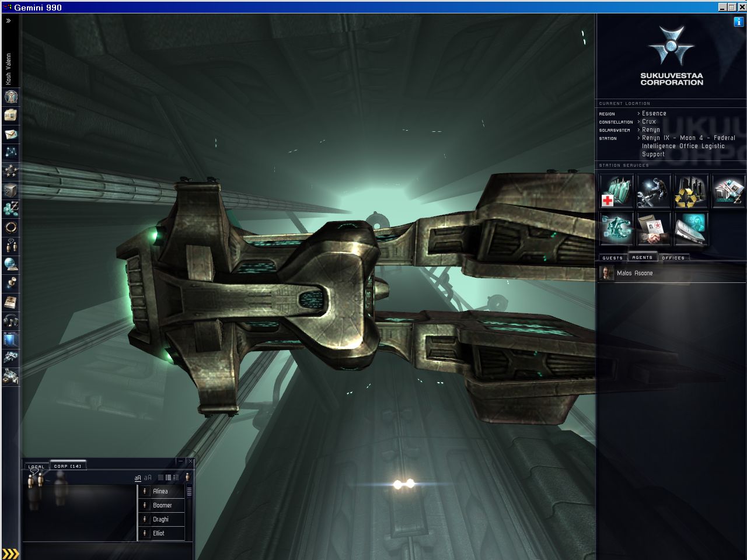Select agent name Malos Asoone
This screenshot has height=560, width=747.
(635, 273)
